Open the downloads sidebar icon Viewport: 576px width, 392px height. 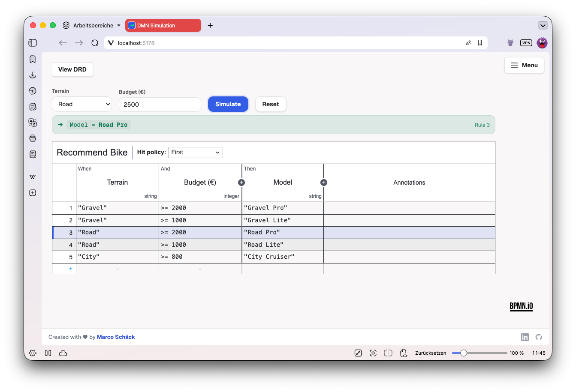click(x=33, y=75)
